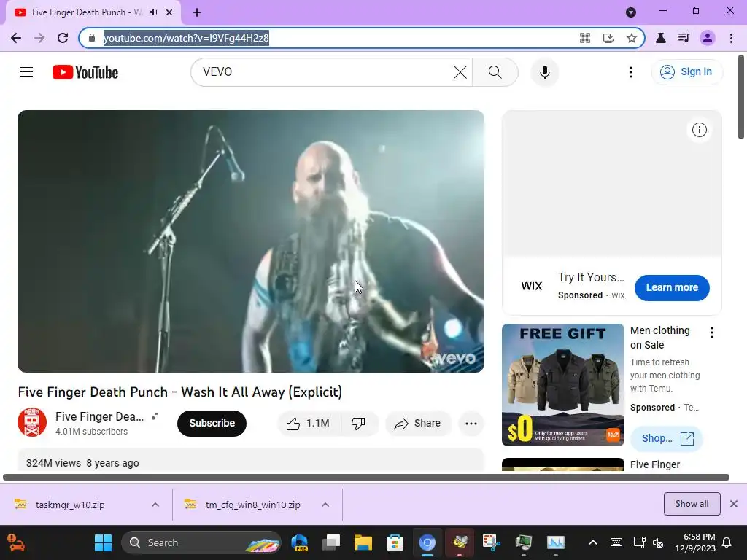Open the QR code icon in address bar

point(585,38)
